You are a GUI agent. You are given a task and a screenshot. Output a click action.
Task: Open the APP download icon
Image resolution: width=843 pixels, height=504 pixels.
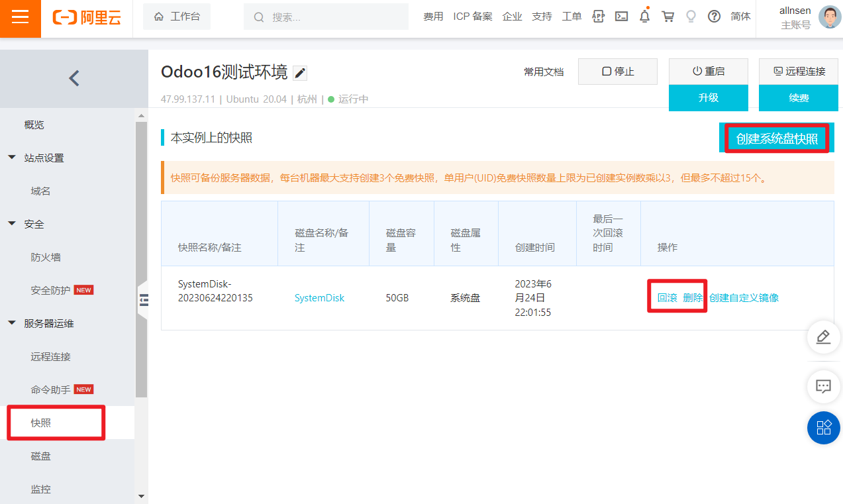(598, 17)
